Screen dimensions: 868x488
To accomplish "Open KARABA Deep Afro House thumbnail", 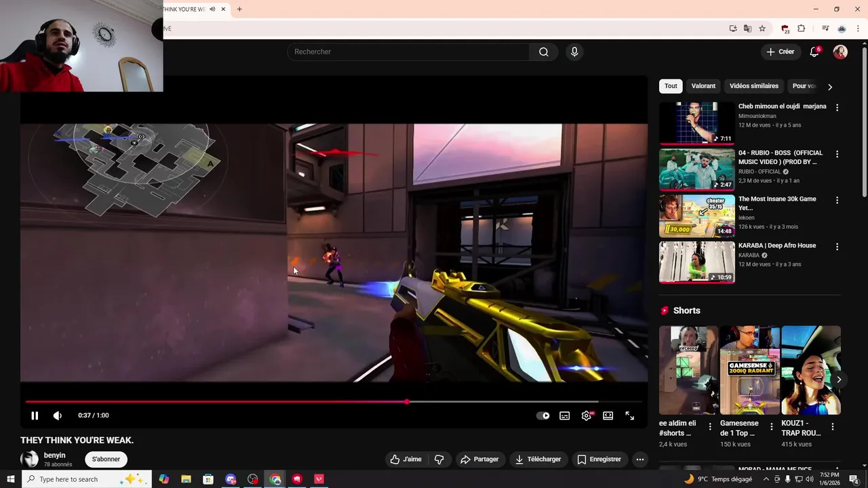I will [x=696, y=262].
